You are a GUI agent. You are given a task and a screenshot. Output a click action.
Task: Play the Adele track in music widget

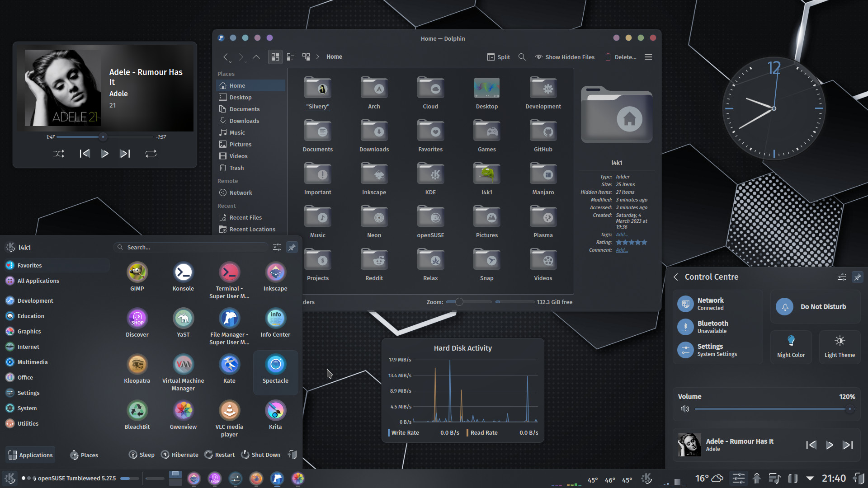click(105, 154)
